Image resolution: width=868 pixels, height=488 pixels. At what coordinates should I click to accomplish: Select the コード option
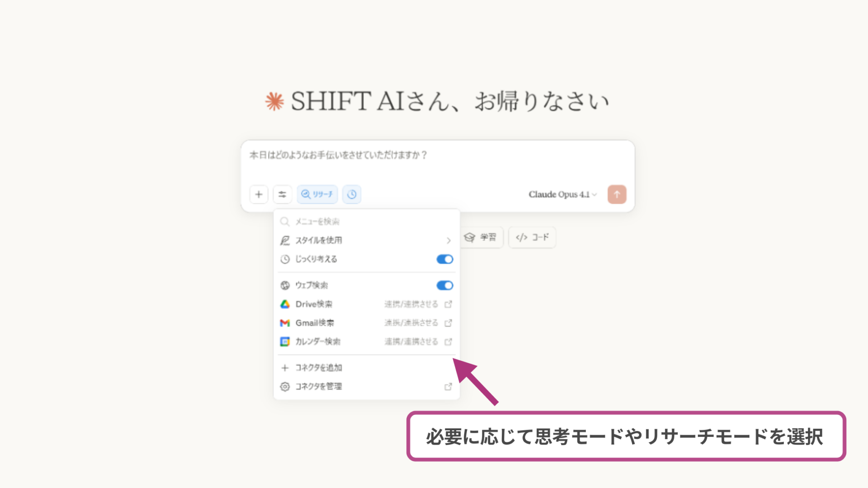point(532,237)
